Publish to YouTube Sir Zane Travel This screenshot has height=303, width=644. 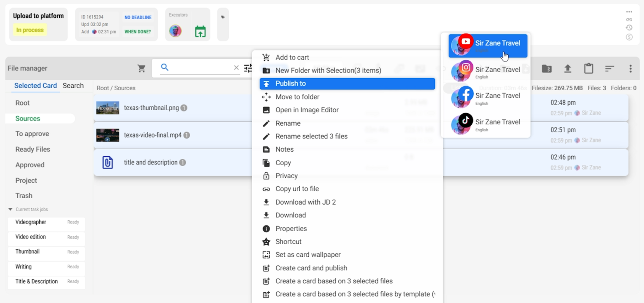click(488, 45)
